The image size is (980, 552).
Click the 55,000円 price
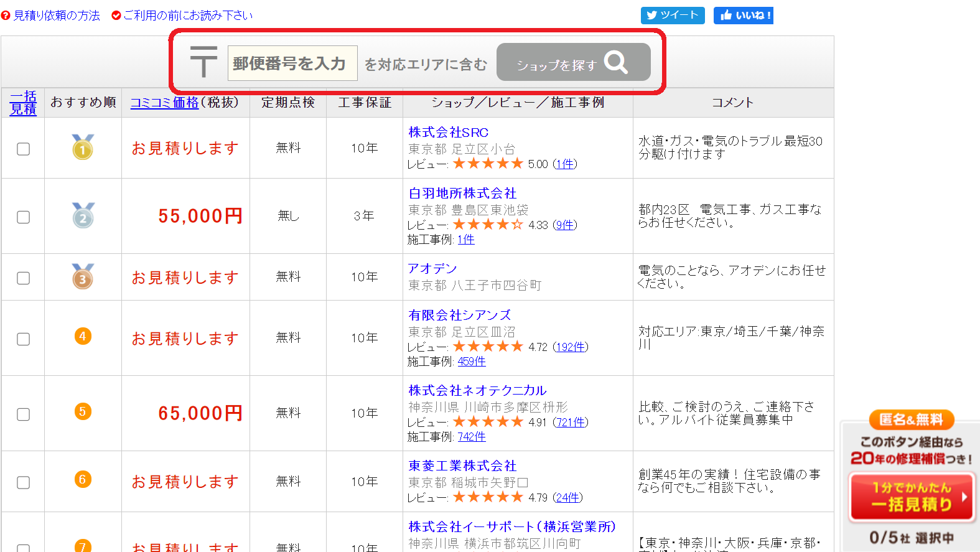(200, 216)
